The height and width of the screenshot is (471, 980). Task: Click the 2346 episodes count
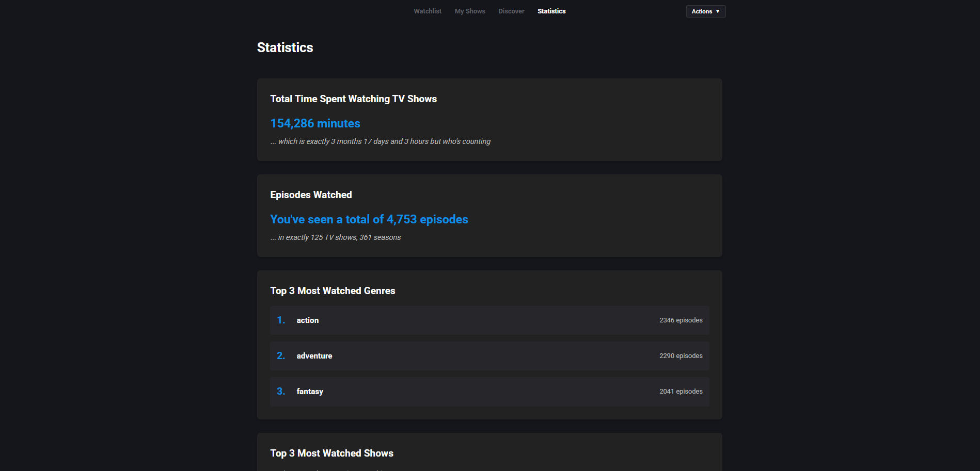coord(680,320)
